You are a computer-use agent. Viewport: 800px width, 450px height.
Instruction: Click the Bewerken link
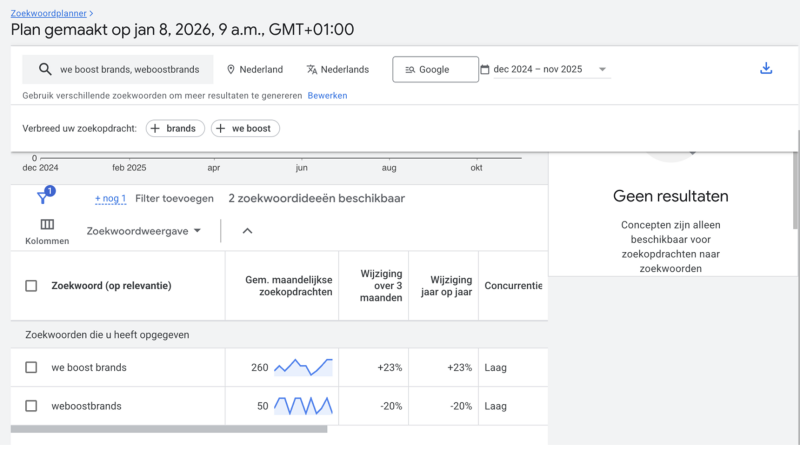327,96
